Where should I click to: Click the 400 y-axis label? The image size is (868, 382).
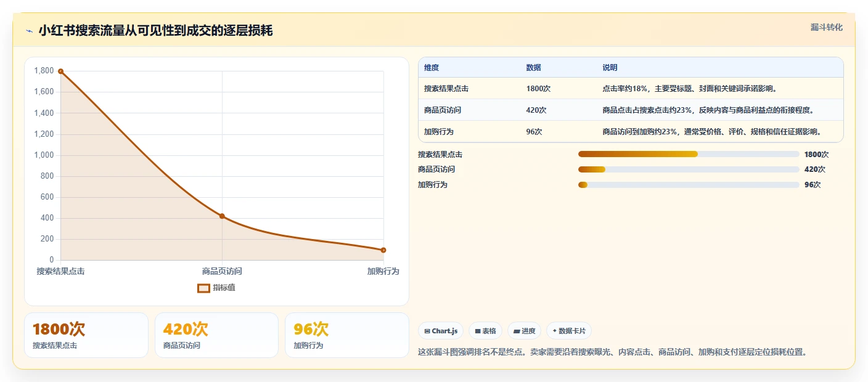tap(47, 218)
